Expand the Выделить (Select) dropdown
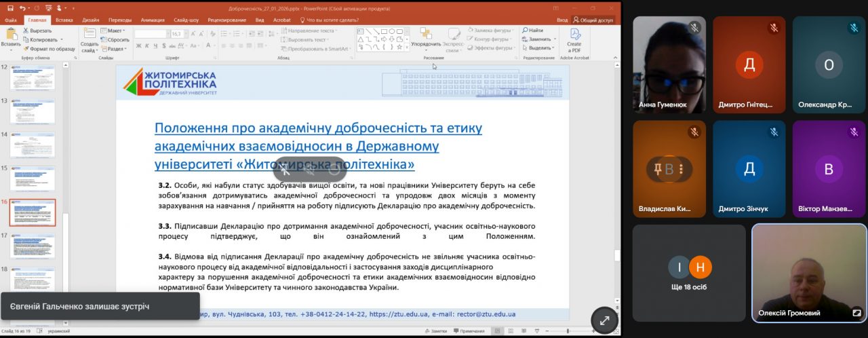Image resolution: width=868 pixels, height=338 pixels. 541,48
